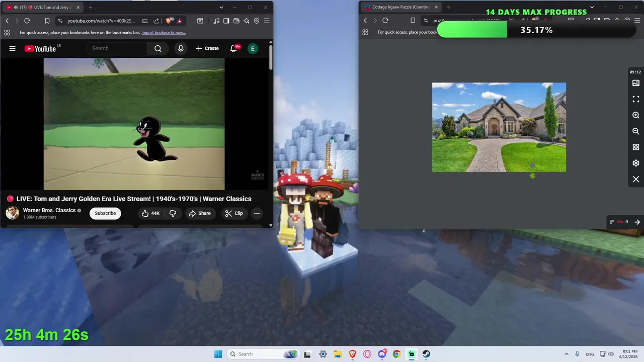The height and width of the screenshot is (362, 644).
Task: Go to next puzzle arrow
Action: [637, 222]
